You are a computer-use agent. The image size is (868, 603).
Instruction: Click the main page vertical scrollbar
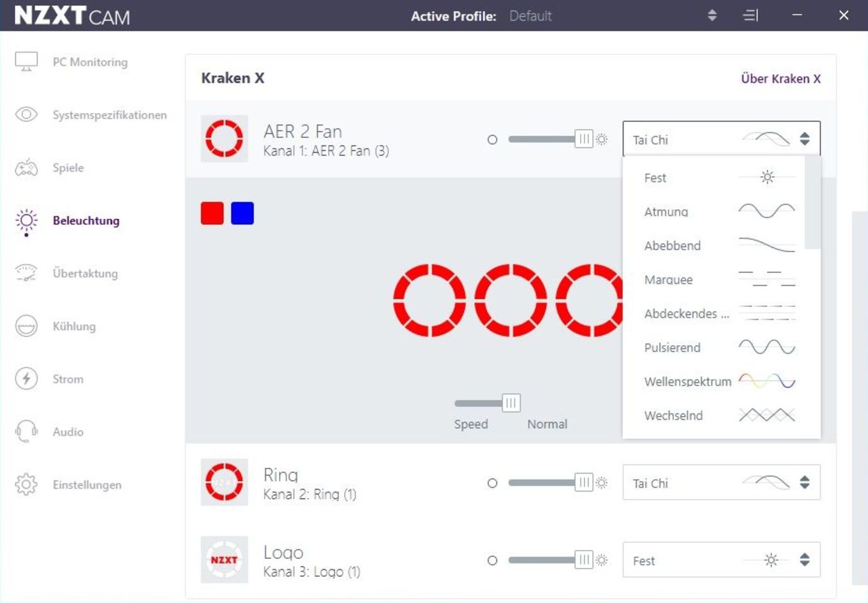[860, 399]
